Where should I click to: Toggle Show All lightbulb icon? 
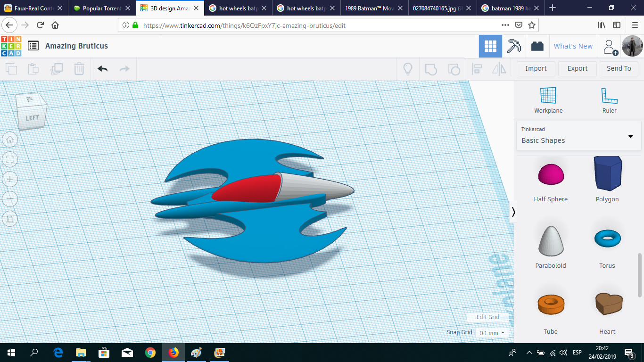408,69
